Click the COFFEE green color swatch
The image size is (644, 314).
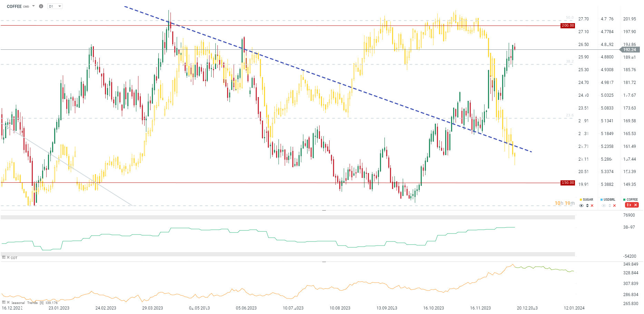click(624, 200)
